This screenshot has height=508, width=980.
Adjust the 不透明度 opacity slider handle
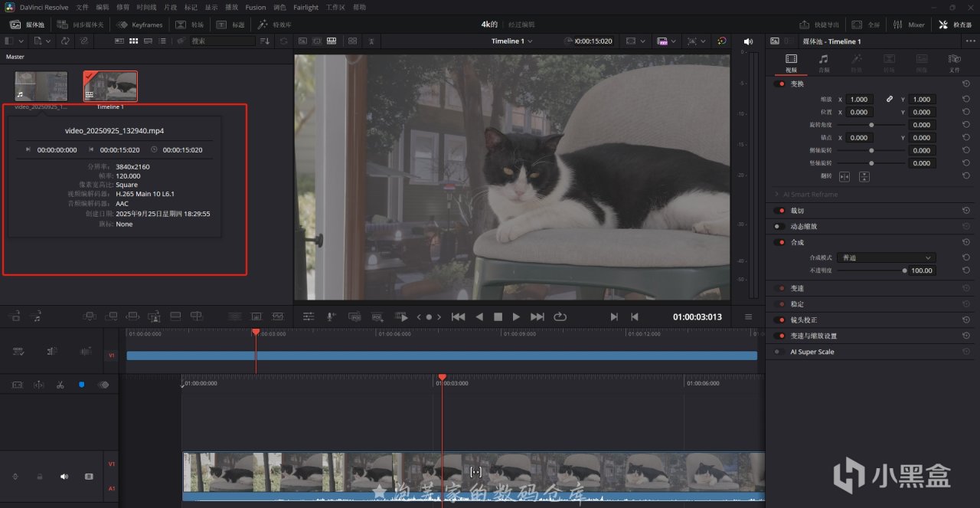pyautogui.click(x=904, y=270)
